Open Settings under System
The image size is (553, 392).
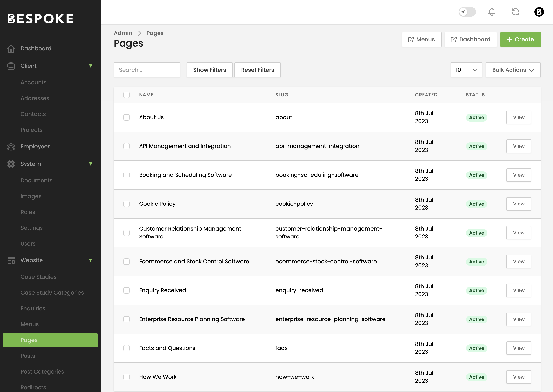coord(31,228)
